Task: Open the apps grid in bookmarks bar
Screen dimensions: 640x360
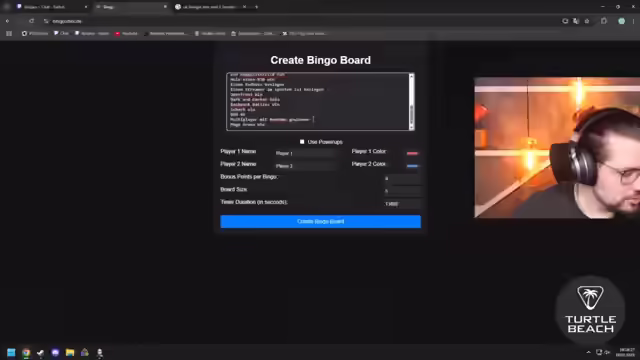Action: pyautogui.click(x=9, y=33)
